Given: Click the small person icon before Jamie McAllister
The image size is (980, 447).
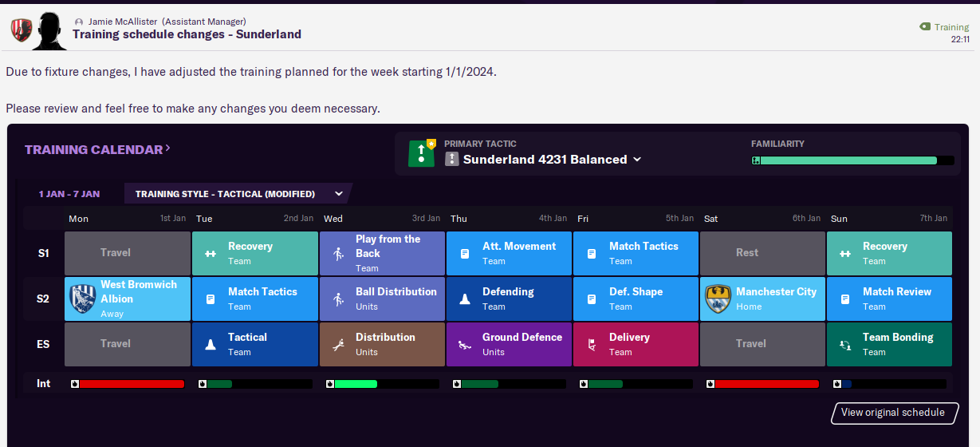Looking at the screenshot, I should pos(78,22).
